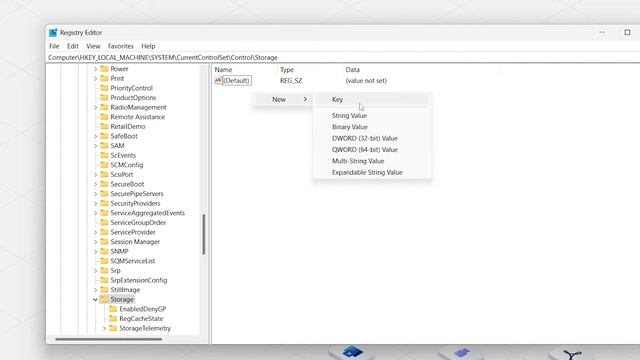Expand the StorageTelemetry subkey
This screenshot has height=360, width=640.
point(104,329)
